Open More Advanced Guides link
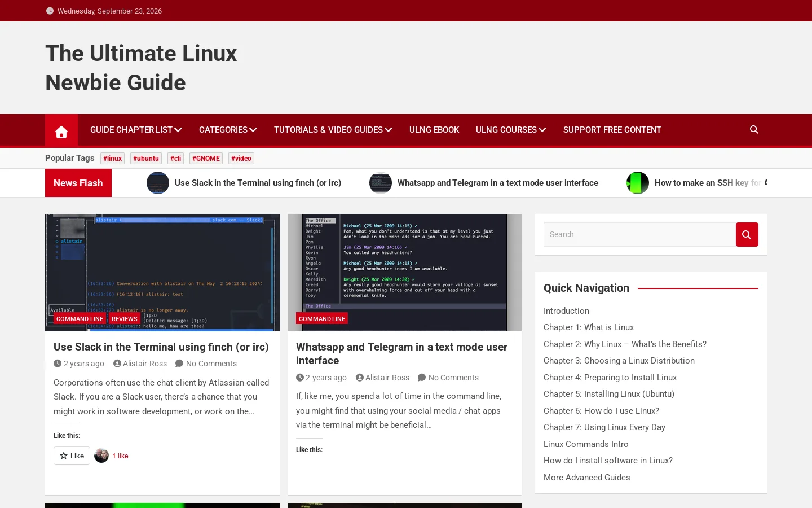This screenshot has height=508, width=812. (587, 478)
